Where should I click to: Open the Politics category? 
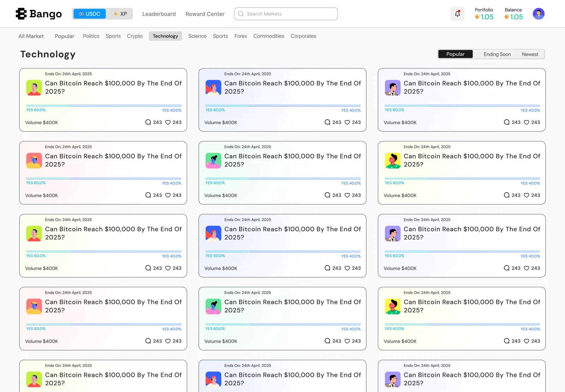pos(91,36)
